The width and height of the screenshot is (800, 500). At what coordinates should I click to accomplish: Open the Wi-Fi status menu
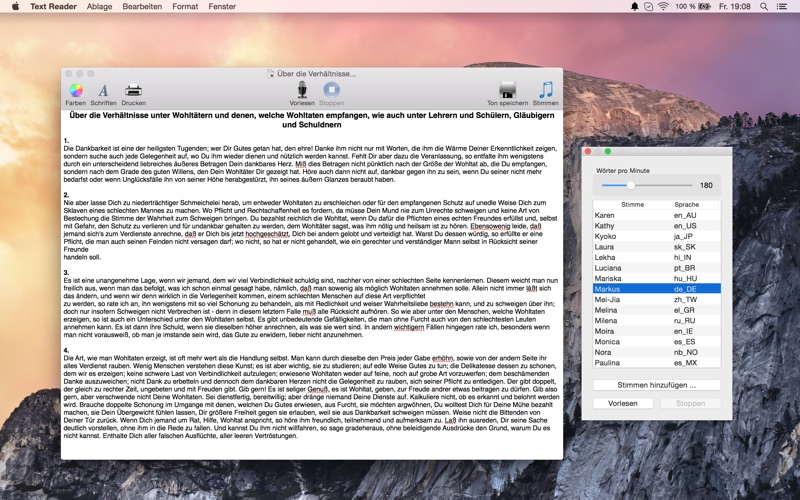[663, 6]
